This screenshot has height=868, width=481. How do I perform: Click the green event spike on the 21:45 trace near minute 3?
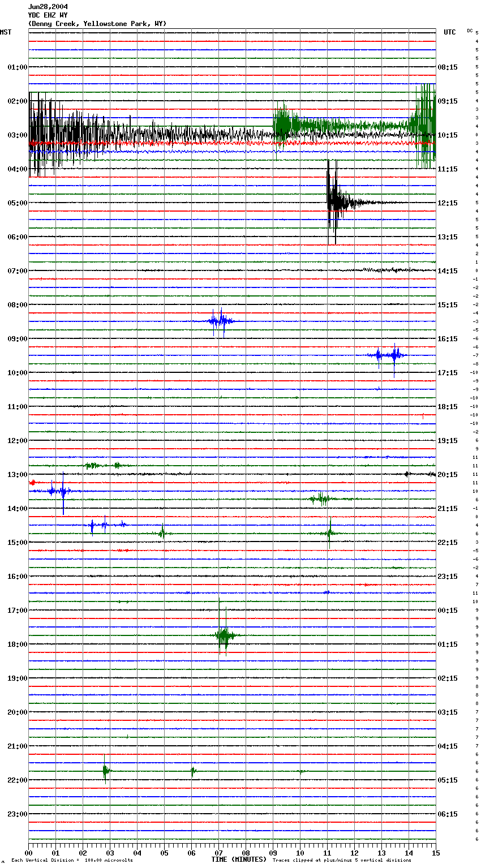tap(105, 770)
